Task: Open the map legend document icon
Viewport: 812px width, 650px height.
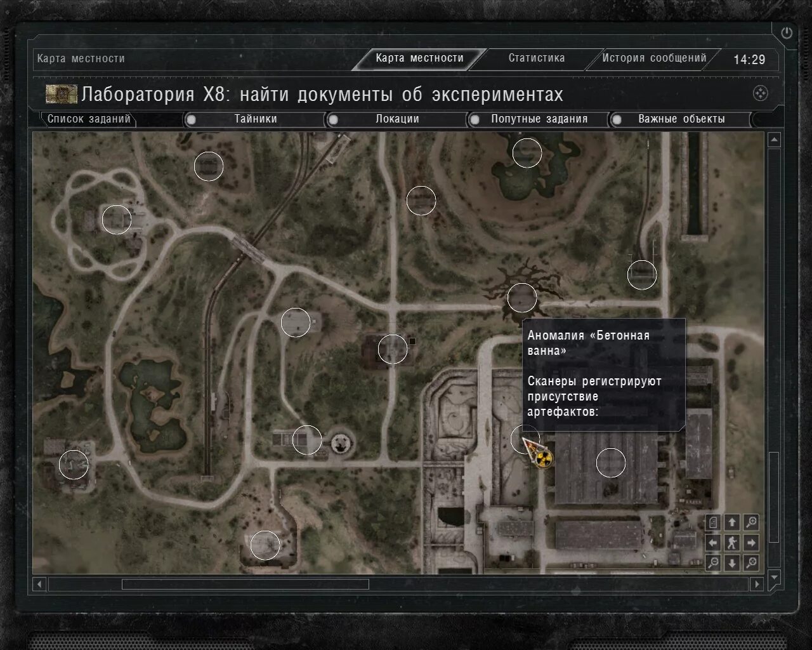Action: pyautogui.click(x=713, y=522)
